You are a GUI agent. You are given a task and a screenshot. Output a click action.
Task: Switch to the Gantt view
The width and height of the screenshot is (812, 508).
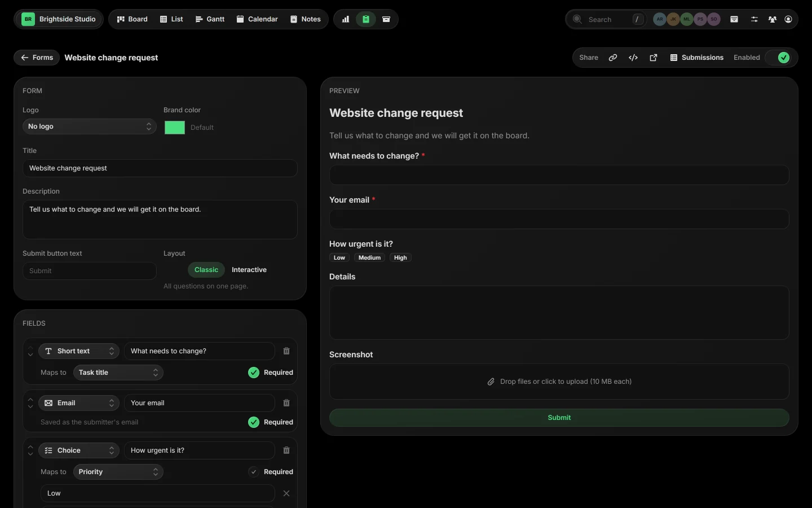click(210, 19)
